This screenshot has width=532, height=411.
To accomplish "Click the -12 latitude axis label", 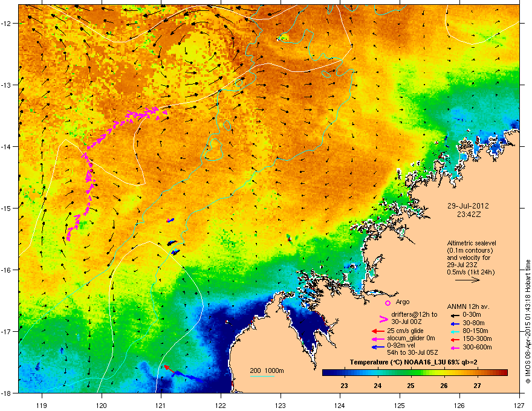I will 6,24.
